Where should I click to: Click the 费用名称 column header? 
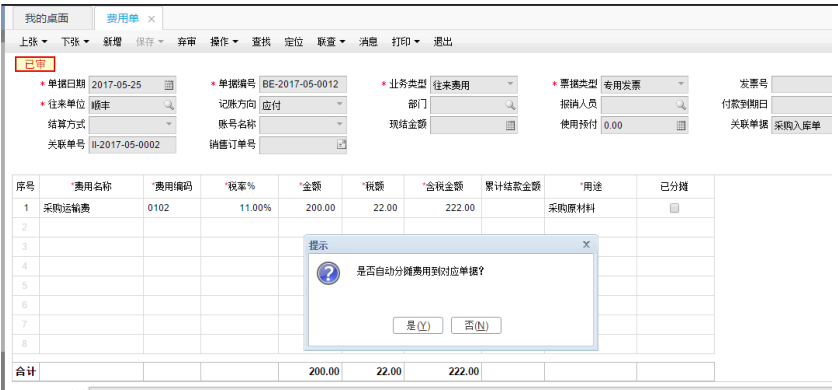pyautogui.click(x=91, y=186)
